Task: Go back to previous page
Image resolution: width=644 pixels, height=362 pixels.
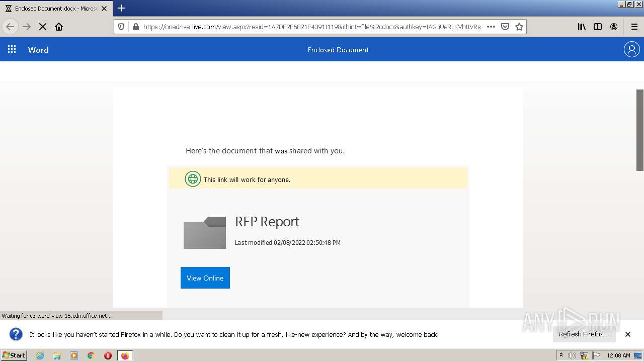Action: [10, 27]
